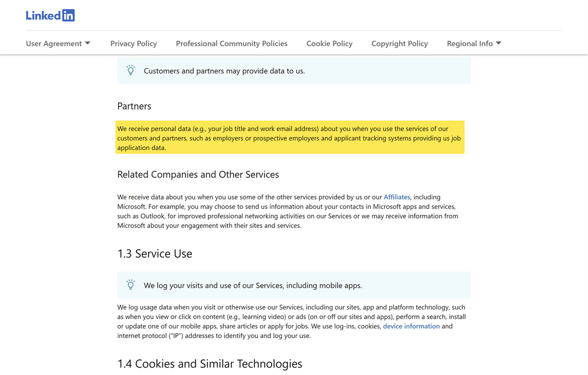
Task: Click 'We log your visits' summary text
Action: (x=253, y=285)
